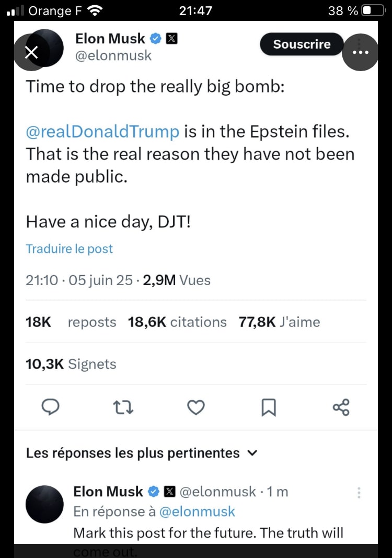This screenshot has height=558, width=392.
Task: Click the Souscrire button
Action: click(302, 44)
